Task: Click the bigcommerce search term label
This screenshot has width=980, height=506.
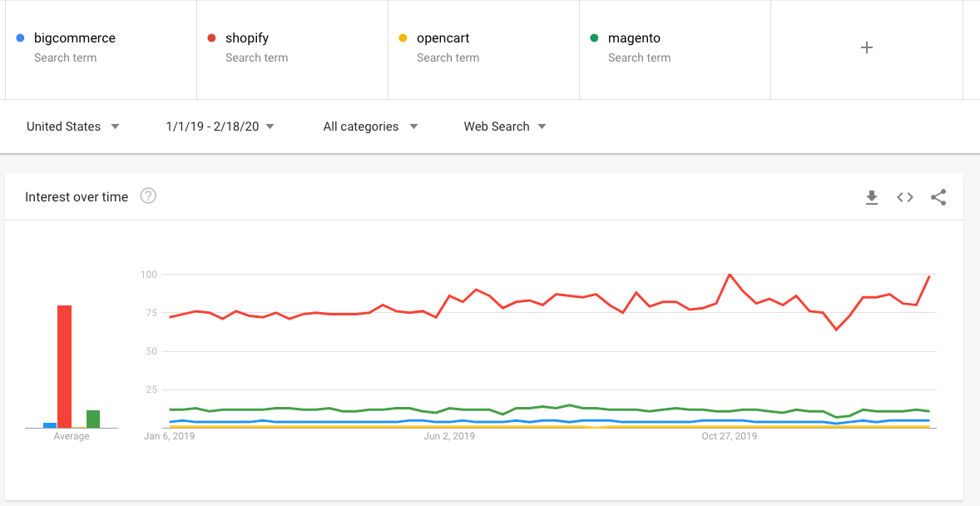Action: (x=74, y=37)
